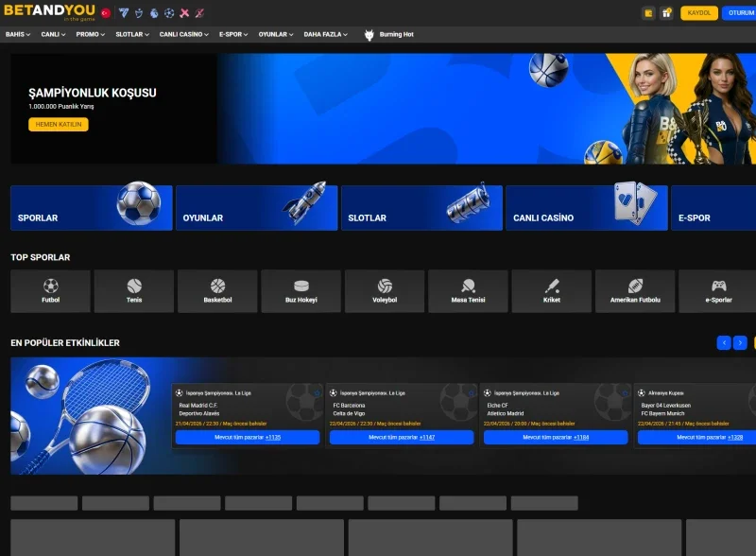Click the FC Barcelona team name
Image resolution: width=756 pixels, height=556 pixels.
[349, 406]
